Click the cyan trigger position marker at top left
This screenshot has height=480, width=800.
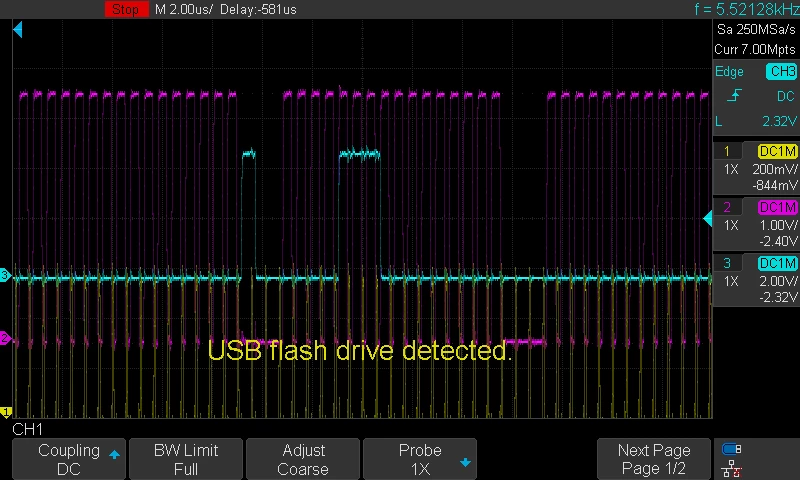(18, 30)
